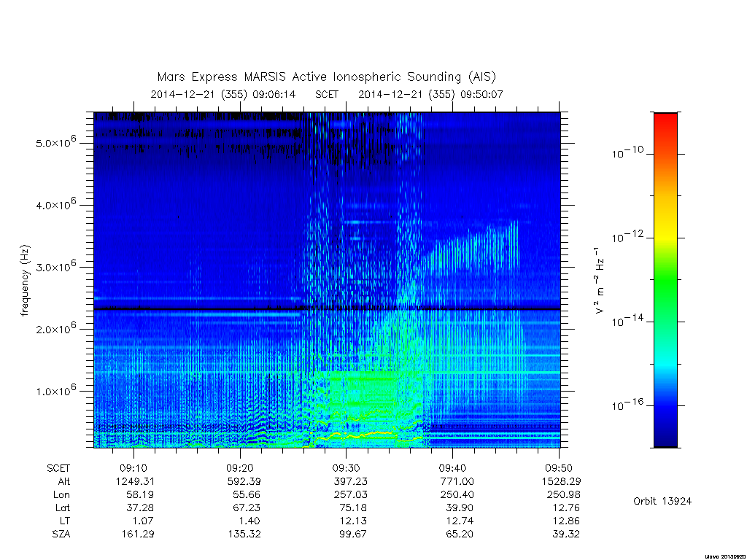This screenshot has height=560, width=747.
Task: Click the 09:10 SCET time axis label
Action: 133,468
